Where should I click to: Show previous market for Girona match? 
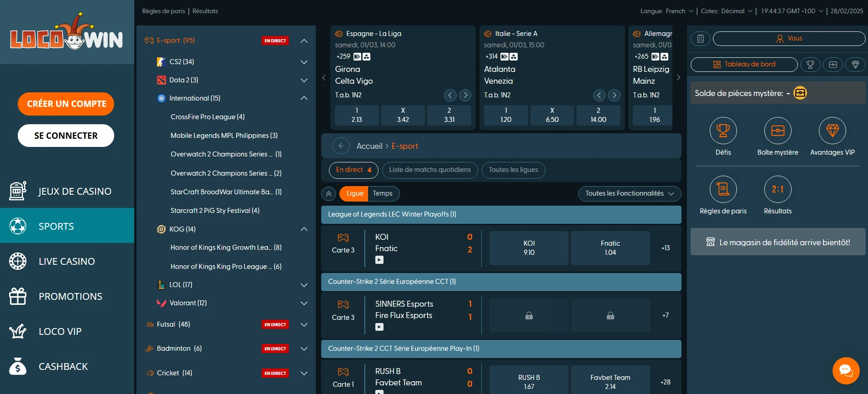[450, 95]
